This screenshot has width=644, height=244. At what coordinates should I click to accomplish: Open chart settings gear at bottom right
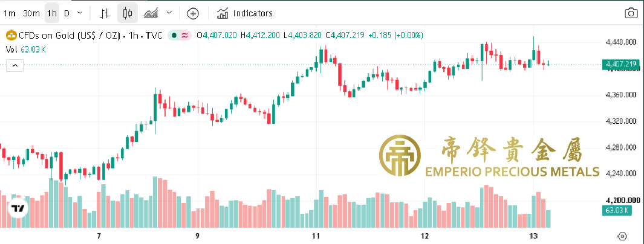tap(623, 236)
